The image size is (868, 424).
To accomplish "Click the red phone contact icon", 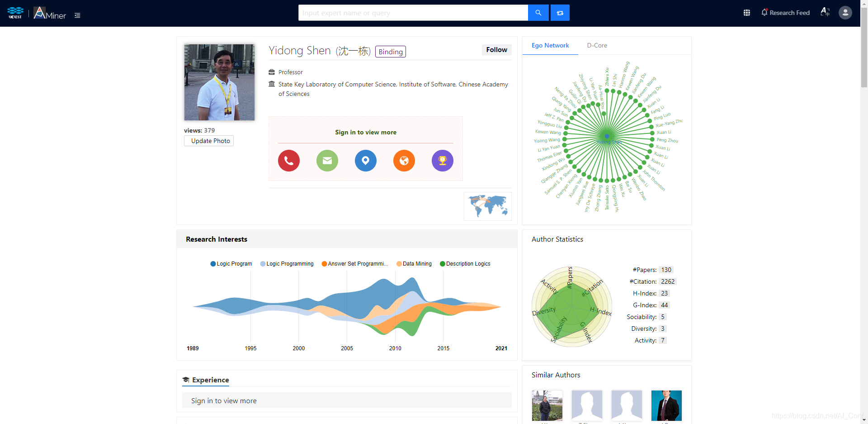I will click(289, 161).
